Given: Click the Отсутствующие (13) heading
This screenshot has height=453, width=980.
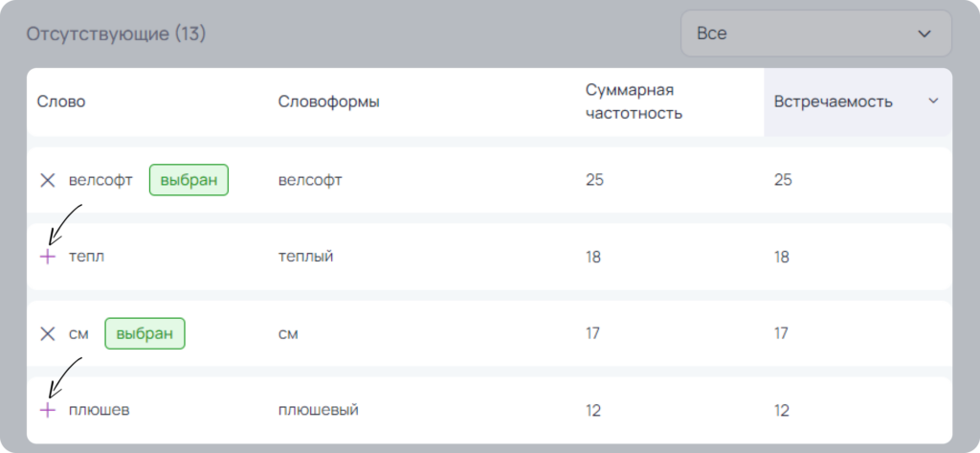Looking at the screenshot, I should click(116, 34).
